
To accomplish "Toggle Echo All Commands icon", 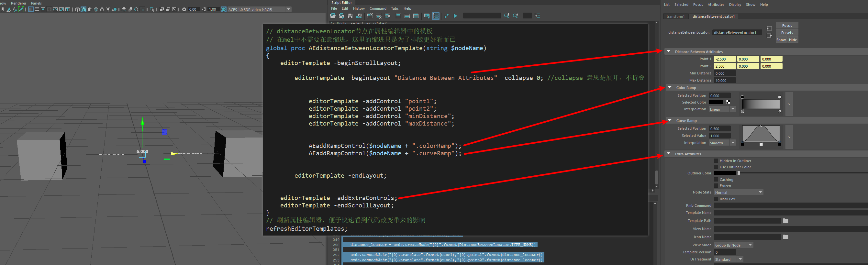I will [x=427, y=16].
